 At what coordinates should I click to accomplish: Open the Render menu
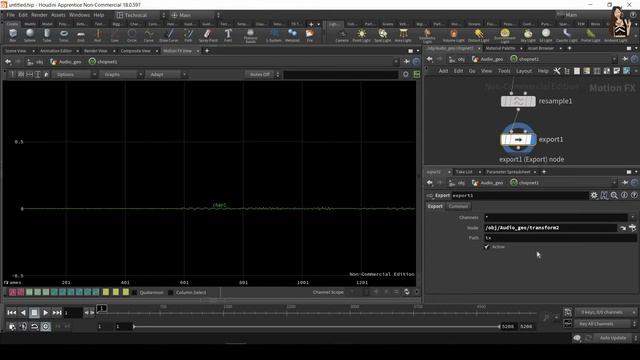click(x=39, y=15)
